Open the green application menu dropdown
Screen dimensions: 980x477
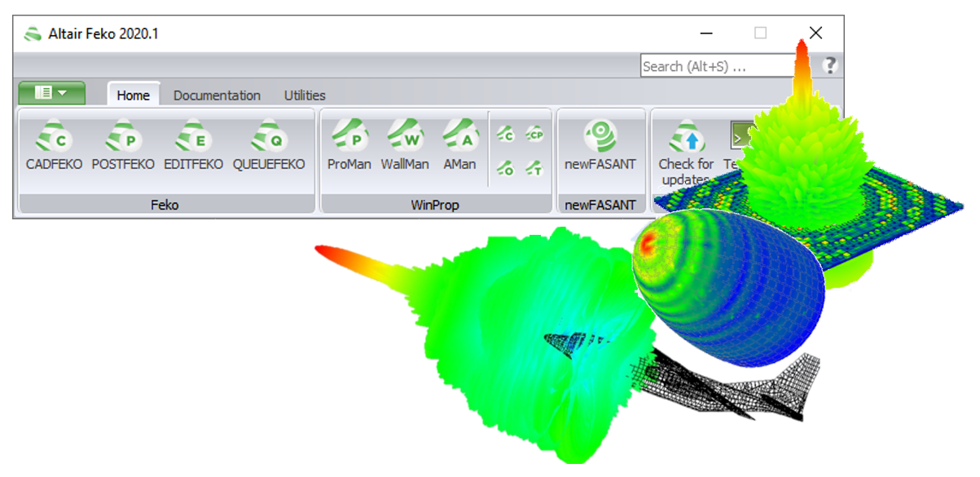click(51, 93)
